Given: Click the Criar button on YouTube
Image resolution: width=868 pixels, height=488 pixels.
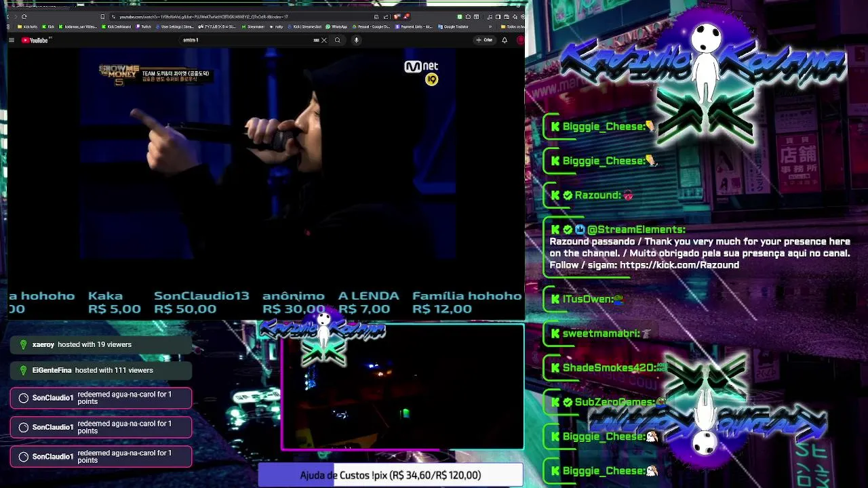Looking at the screenshot, I should (484, 40).
